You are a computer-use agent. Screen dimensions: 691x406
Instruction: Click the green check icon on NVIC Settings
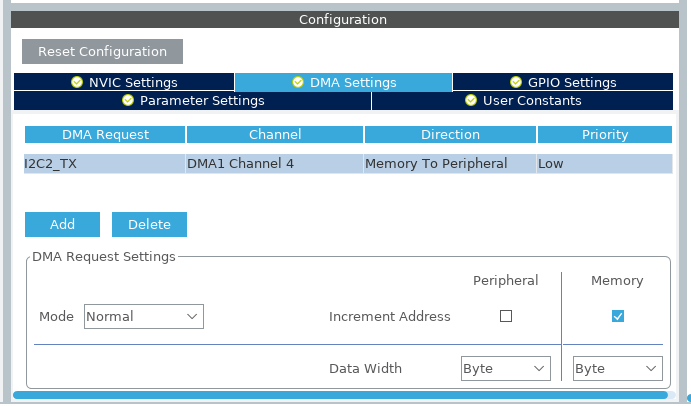pos(77,82)
